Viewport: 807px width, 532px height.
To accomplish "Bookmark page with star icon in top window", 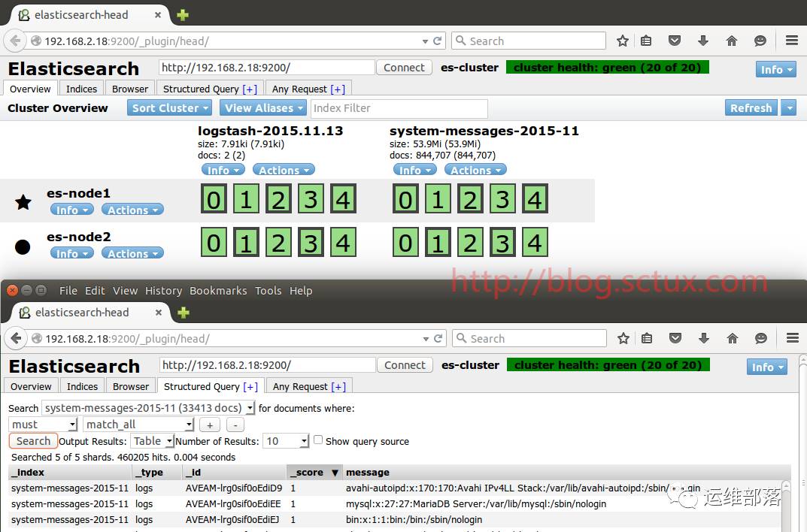I will click(623, 41).
